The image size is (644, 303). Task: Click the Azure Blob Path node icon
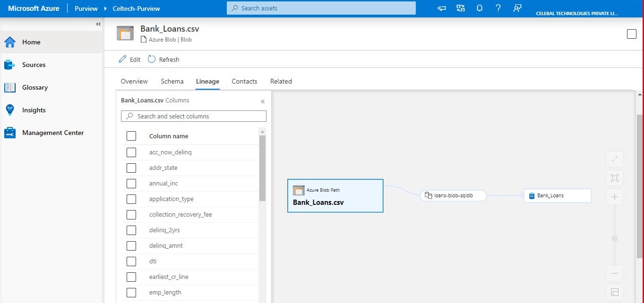(x=299, y=190)
